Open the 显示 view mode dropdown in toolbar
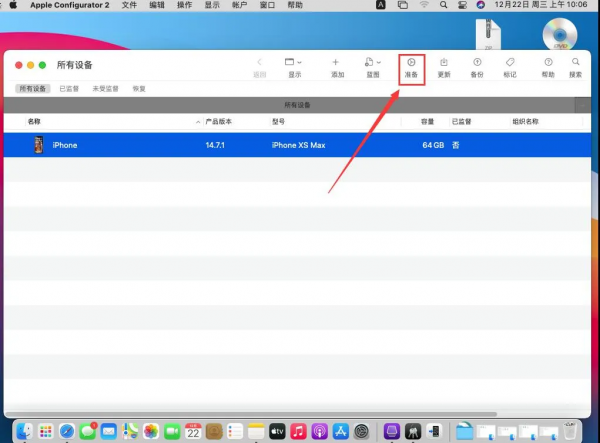The height and width of the screenshot is (443, 600). coord(293,62)
